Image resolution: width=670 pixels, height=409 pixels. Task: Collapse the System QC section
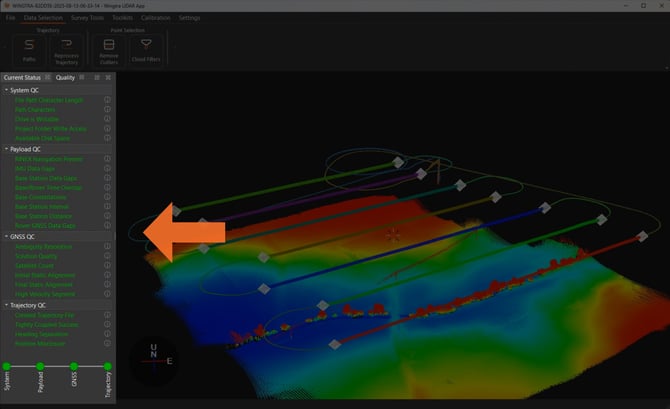(x=6, y=90)
